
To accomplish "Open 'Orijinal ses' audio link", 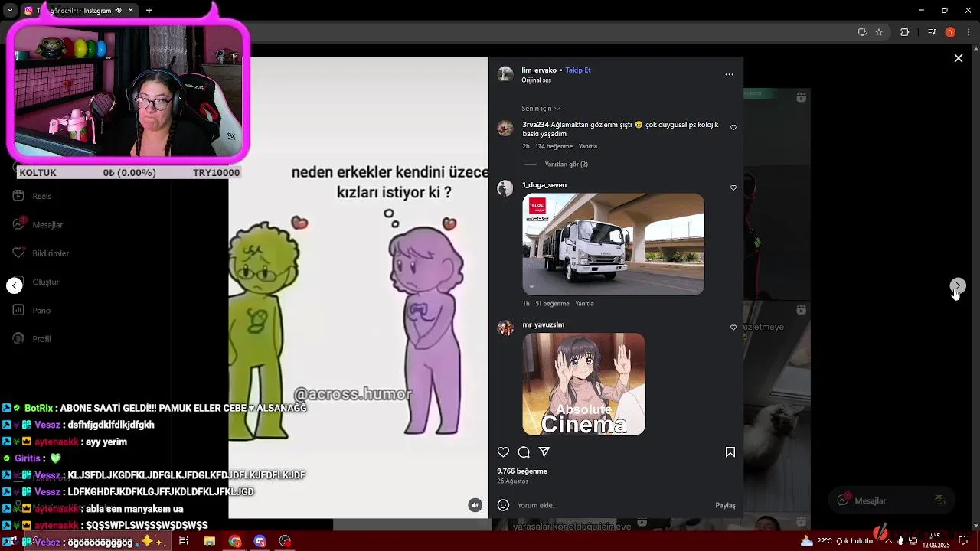I will coord(536,80).
